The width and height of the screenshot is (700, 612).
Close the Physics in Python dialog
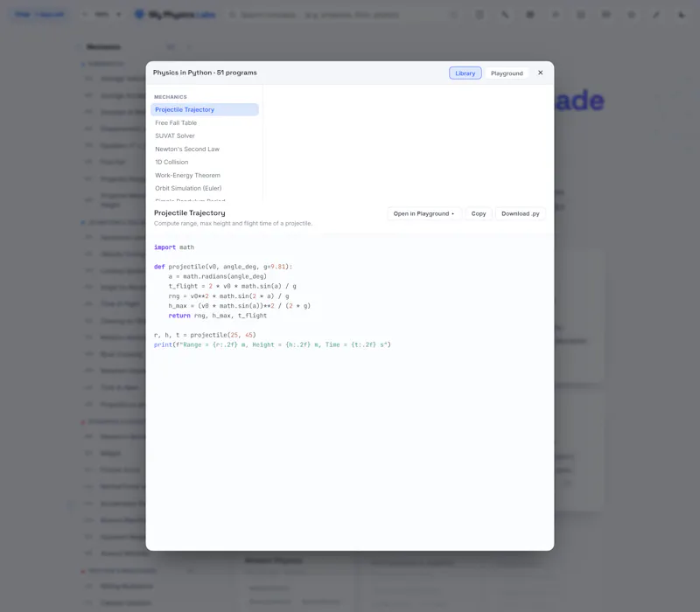540,73
